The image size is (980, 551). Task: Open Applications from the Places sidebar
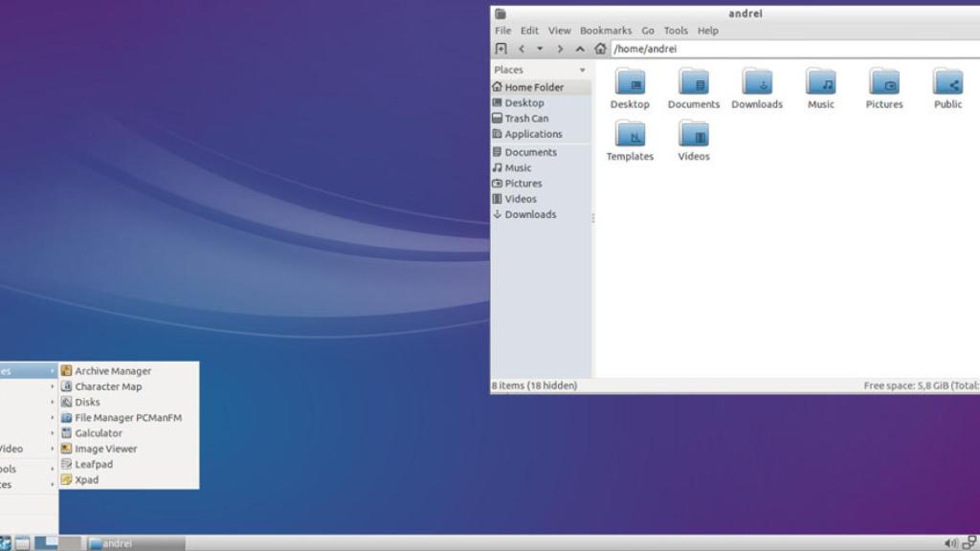(x=533, y=133)
